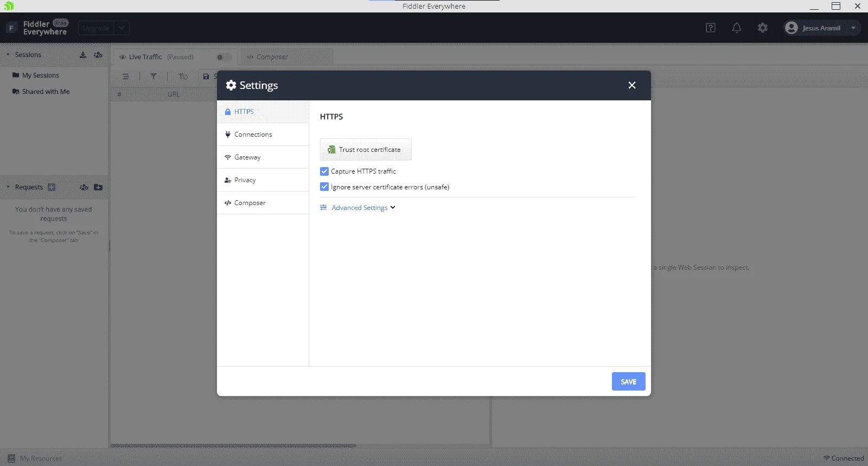Click the My Resources label in status bar
This screenshot has height=466, width=868.
(x=41, y=458)
